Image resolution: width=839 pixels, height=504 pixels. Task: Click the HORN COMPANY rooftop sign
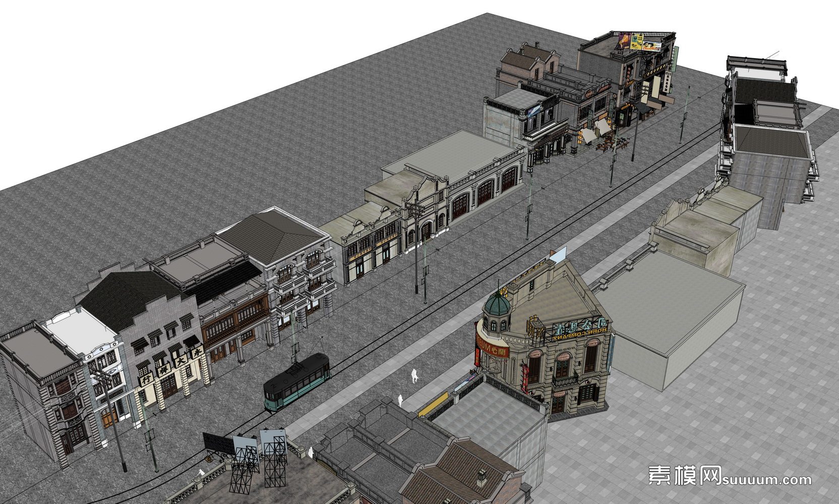point(580,329)
